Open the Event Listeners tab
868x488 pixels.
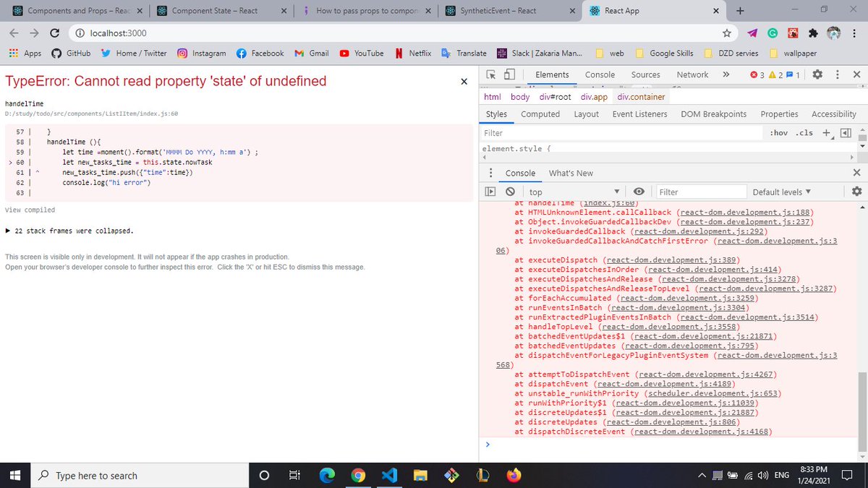(641, 114)
